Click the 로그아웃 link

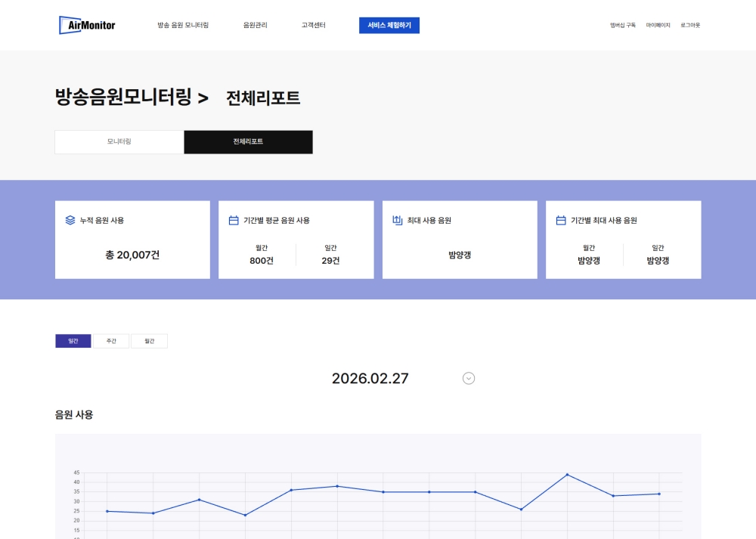(x=690, y=26)
